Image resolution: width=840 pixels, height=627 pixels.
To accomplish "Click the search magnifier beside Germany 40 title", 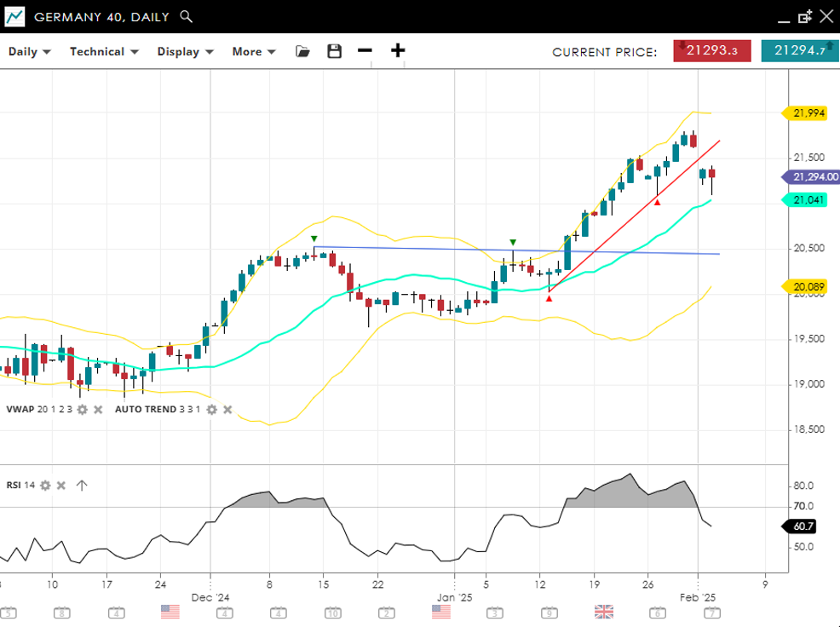I will click(x=187, y=17).
